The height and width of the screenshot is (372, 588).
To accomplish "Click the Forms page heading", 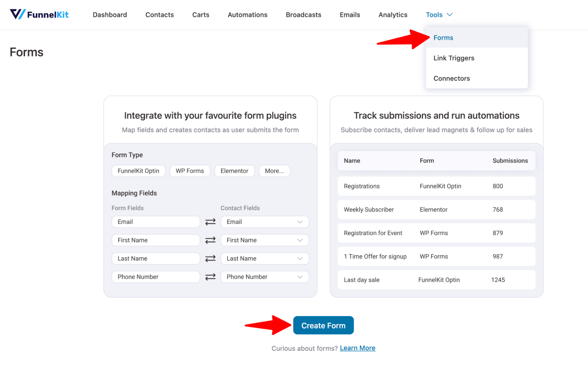I will pyautogui.click(x=26, y=52).
